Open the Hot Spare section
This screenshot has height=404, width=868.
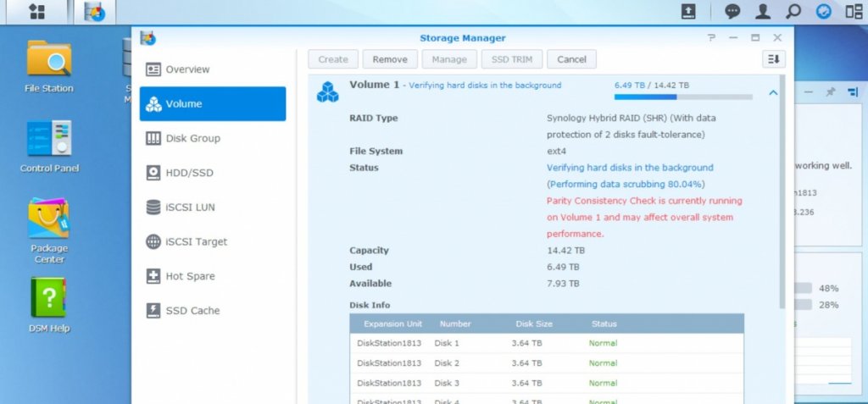pos(213,275)
